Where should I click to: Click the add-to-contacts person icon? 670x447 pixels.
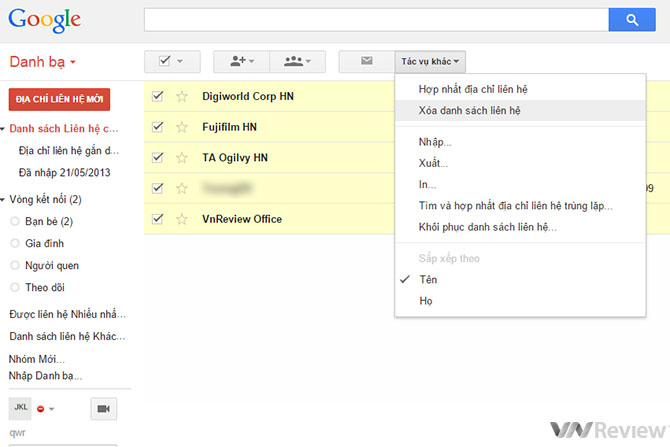click(242, 61)
